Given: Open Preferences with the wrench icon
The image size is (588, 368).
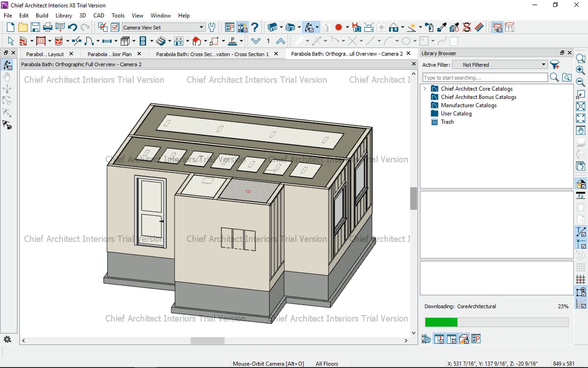Looking at the screenshot, I should pyautogui.click(x=212, y=27).
